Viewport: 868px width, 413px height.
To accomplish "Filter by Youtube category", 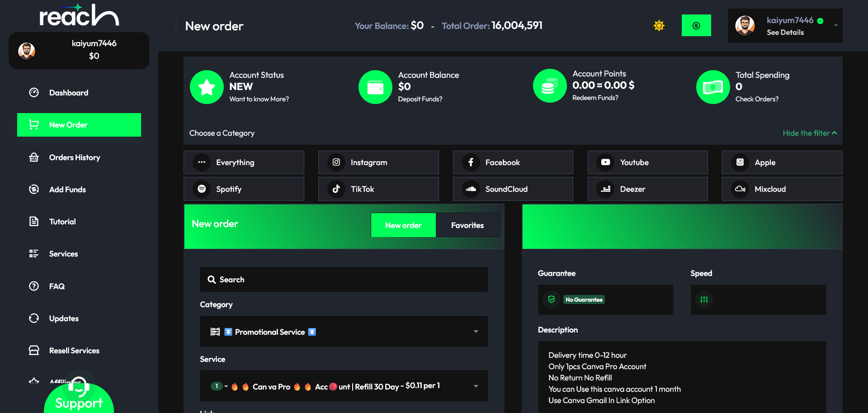I will coord(648,162).
